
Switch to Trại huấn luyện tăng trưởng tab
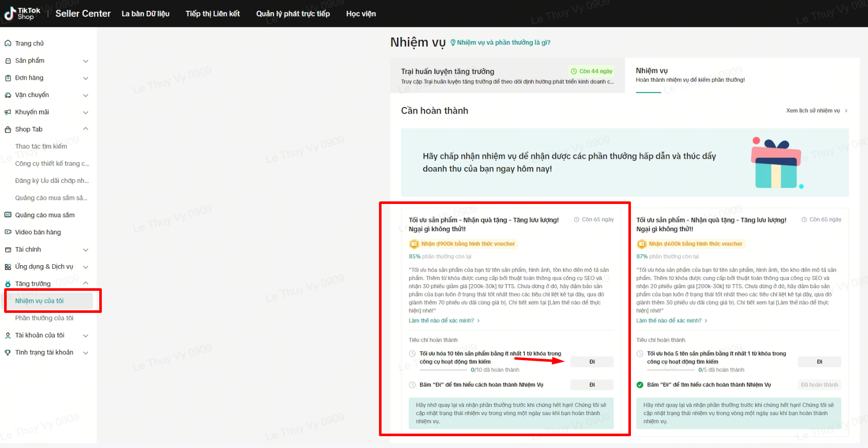pos(508,76)
